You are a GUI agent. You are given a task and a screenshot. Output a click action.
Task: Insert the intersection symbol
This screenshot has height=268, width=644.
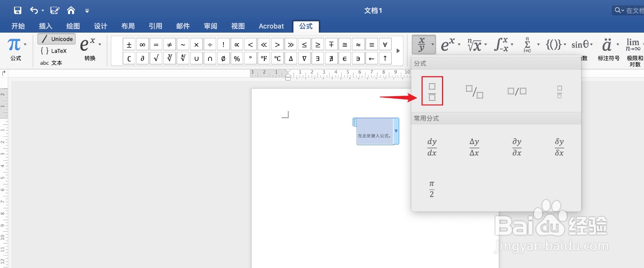point(210,58)
